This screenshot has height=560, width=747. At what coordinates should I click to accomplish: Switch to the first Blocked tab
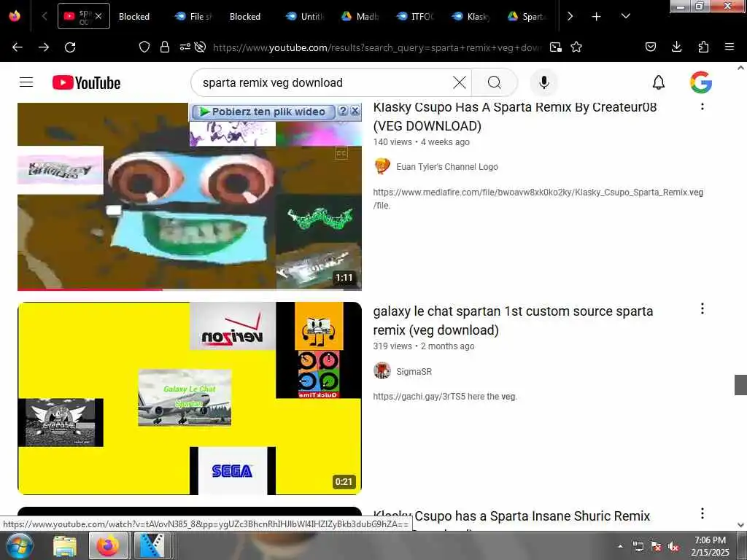tap(134, 16)
